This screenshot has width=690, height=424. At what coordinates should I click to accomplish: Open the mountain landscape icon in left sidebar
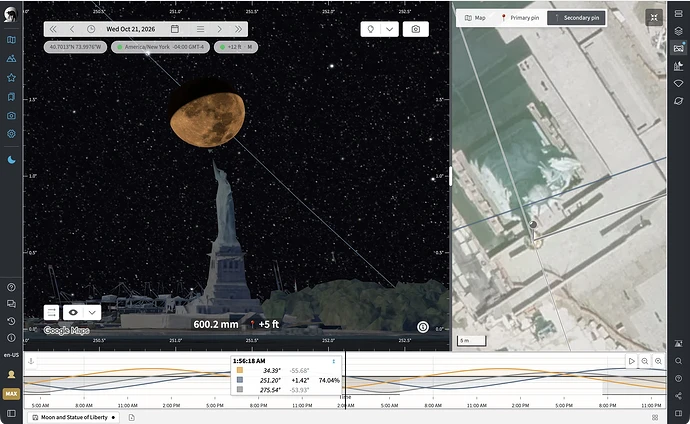11,58
